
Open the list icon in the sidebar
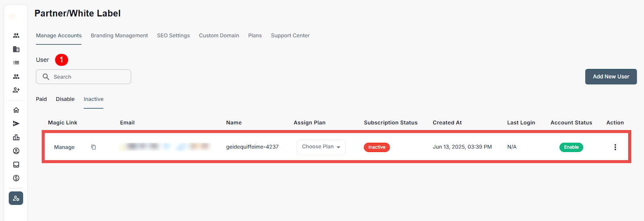tap(16, 63)
